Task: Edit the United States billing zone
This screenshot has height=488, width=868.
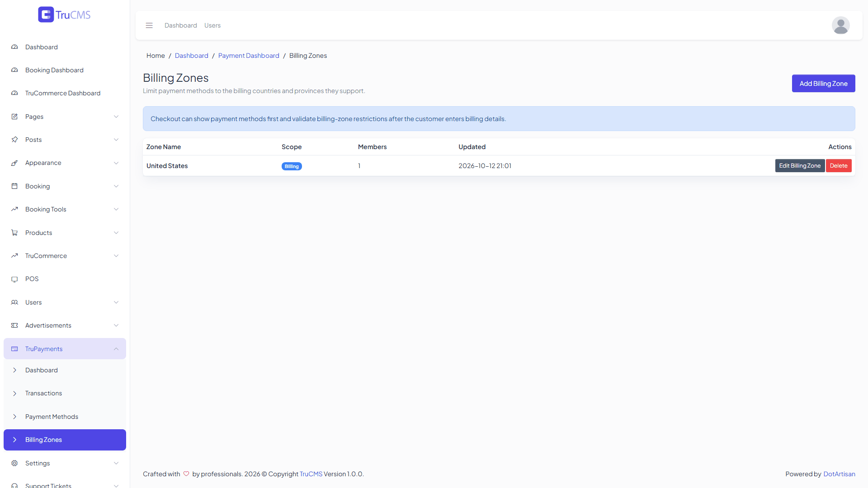Action: pyautogui.click(x=800, y=166)
